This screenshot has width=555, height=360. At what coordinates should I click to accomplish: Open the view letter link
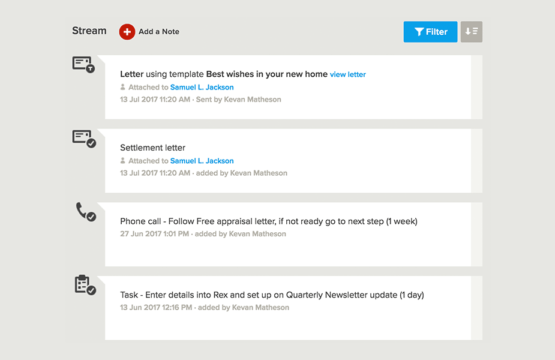point(348,74)
